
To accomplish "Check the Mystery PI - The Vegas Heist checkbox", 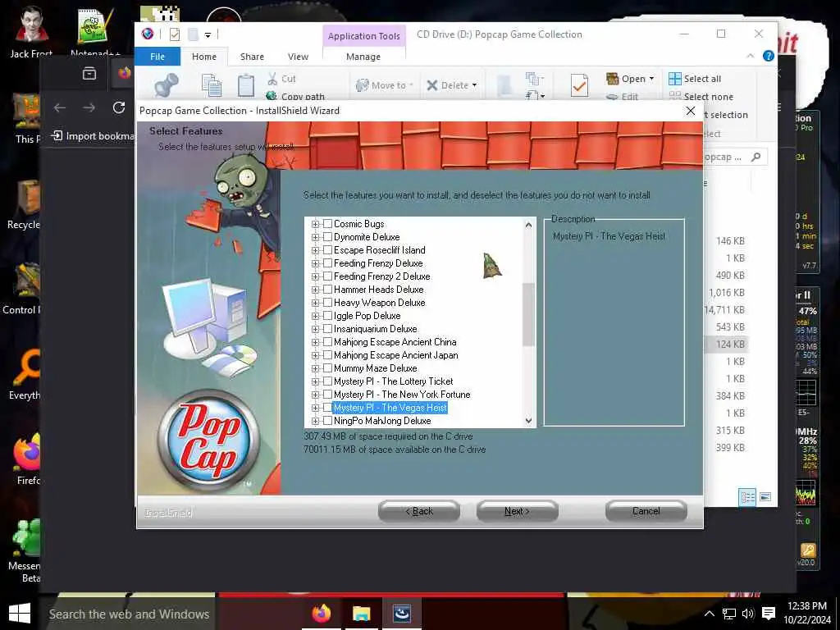I will 327,408.
